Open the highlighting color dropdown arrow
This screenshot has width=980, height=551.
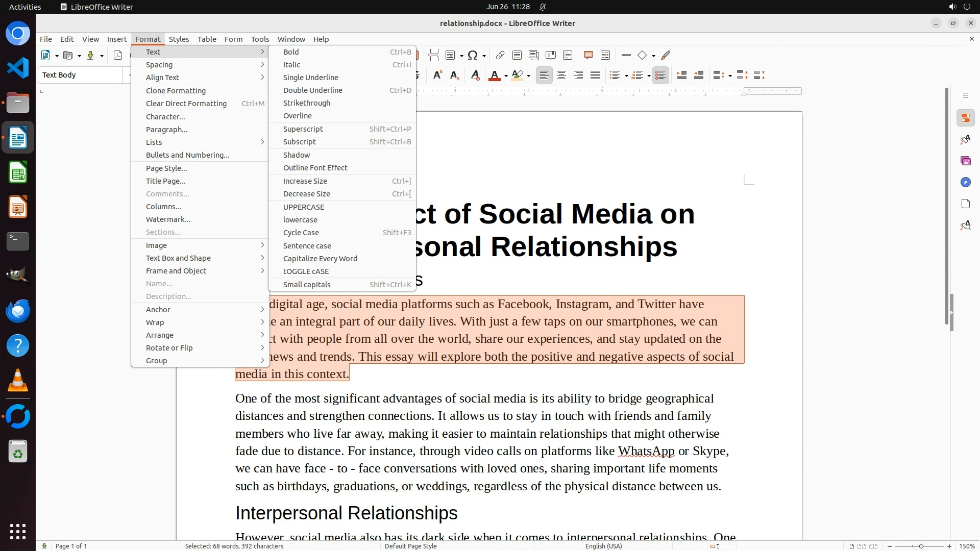pos(529,76)
